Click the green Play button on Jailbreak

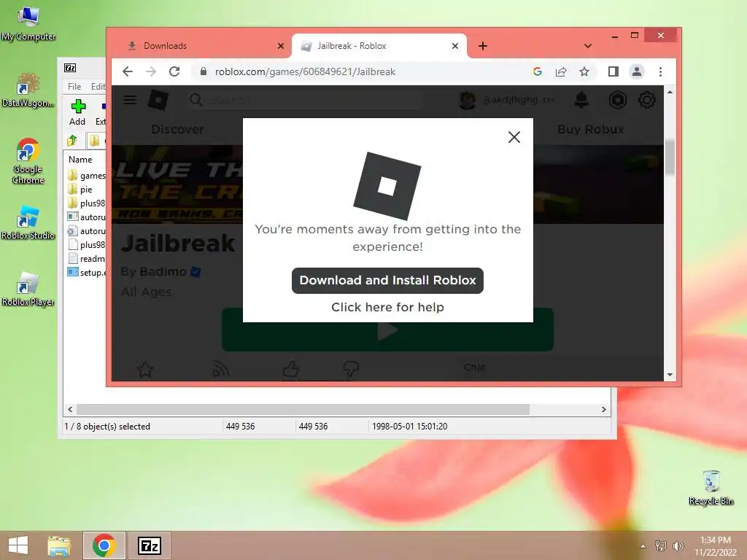tap(387, 330)
